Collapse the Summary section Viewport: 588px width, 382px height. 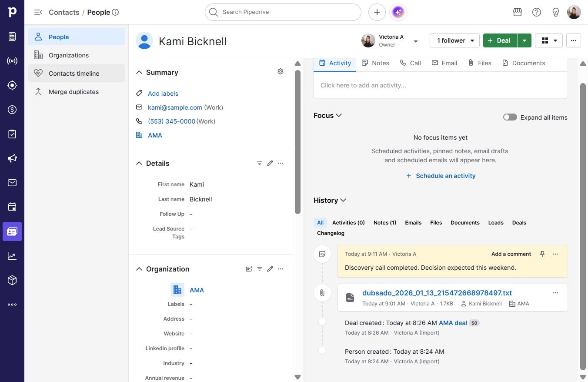click(x=139, y=72)
